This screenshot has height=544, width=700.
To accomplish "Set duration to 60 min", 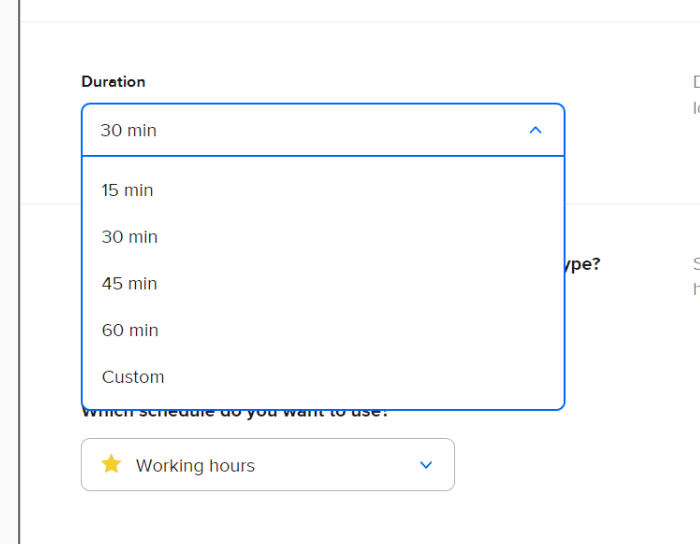I will (x=129, y=330).
